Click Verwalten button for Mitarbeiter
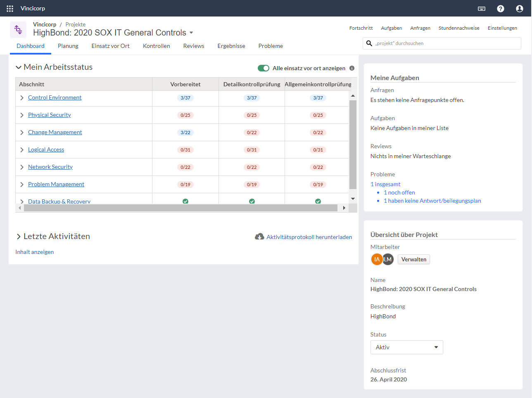532x398 pixels. tap(414, 259)
